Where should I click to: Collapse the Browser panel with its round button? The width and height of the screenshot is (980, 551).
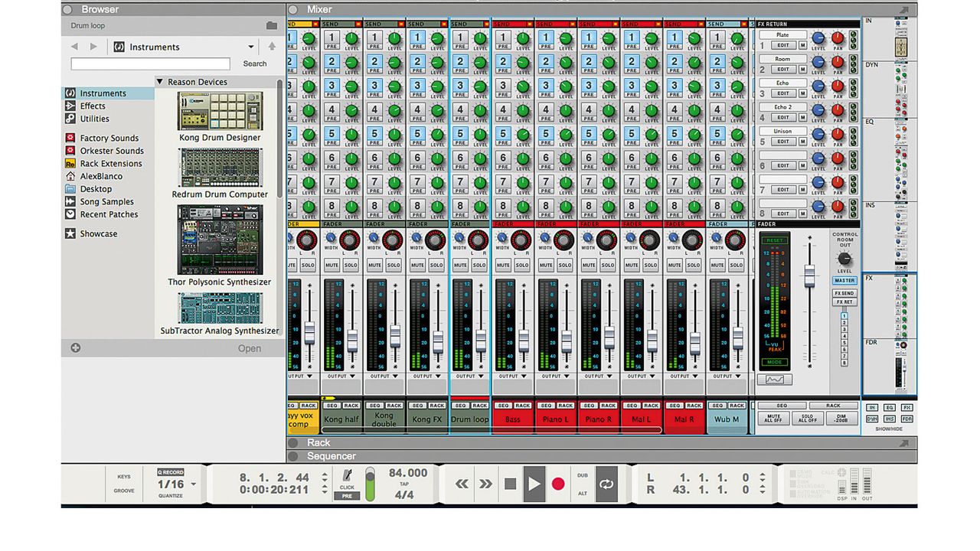click(x=67, y=10)
